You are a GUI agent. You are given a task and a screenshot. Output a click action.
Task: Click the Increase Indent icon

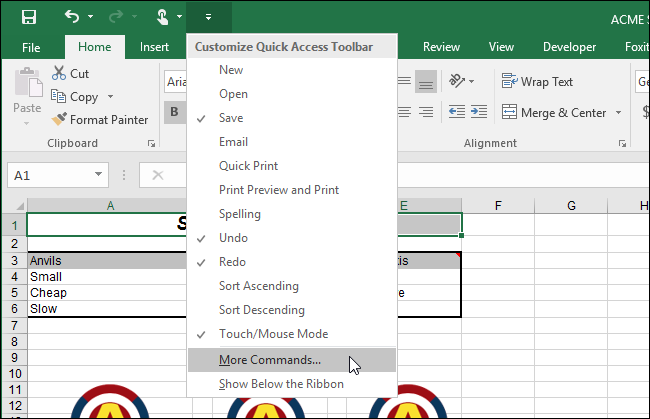[x=479, y=112]
